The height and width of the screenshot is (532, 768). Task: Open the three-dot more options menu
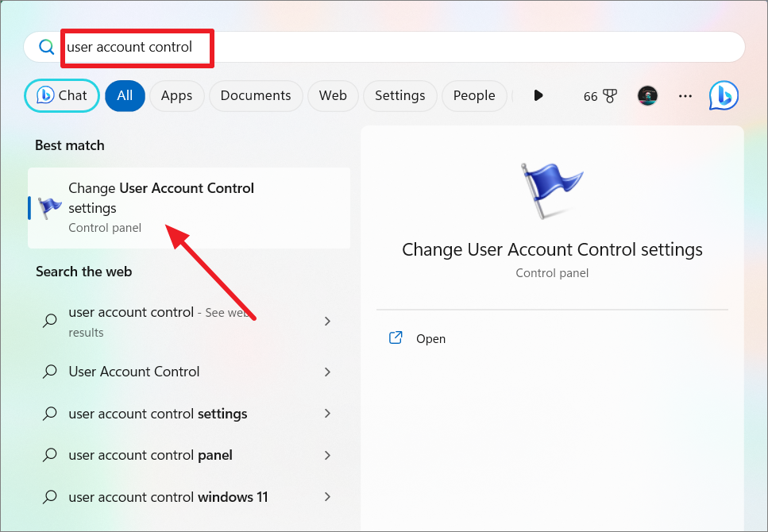[685, 96]
